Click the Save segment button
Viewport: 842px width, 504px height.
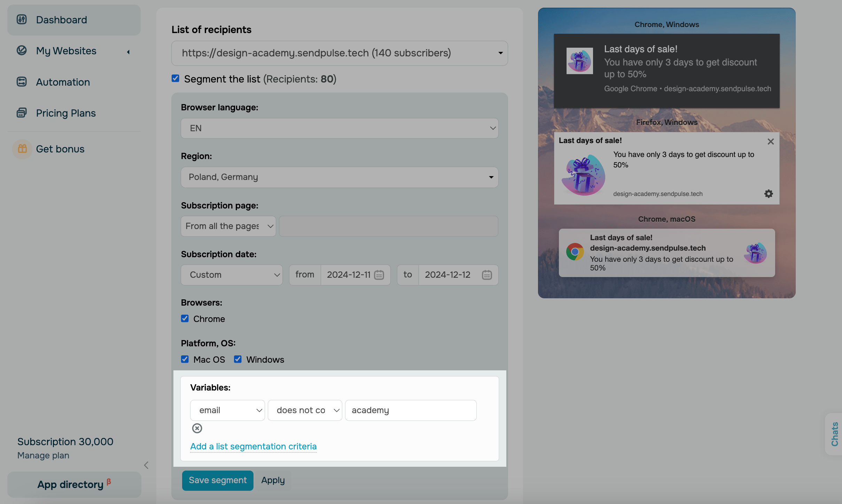coord(218,480)
